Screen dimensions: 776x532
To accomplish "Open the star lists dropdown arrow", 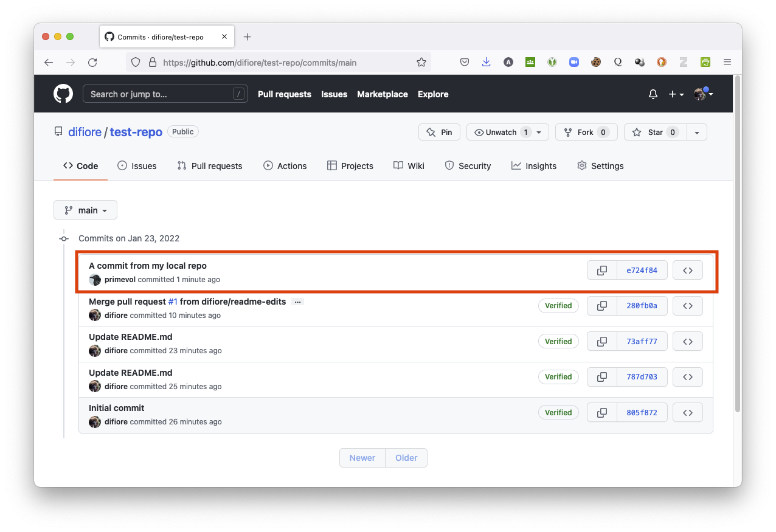I will click(x=697, y=133).
